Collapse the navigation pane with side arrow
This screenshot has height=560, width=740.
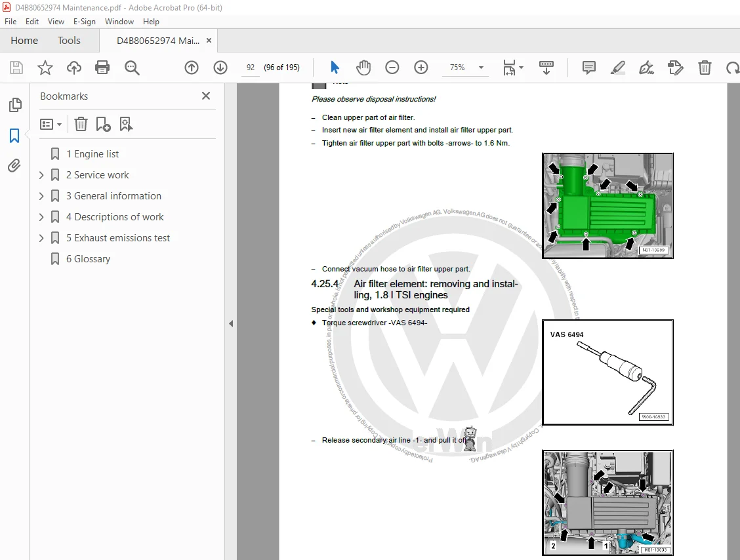[231, 323]
